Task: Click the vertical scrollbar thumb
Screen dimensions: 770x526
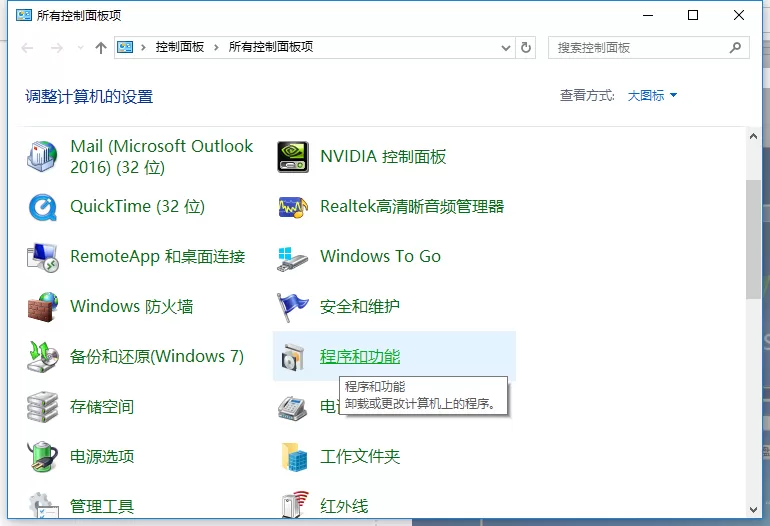Action: pos(753,239)
